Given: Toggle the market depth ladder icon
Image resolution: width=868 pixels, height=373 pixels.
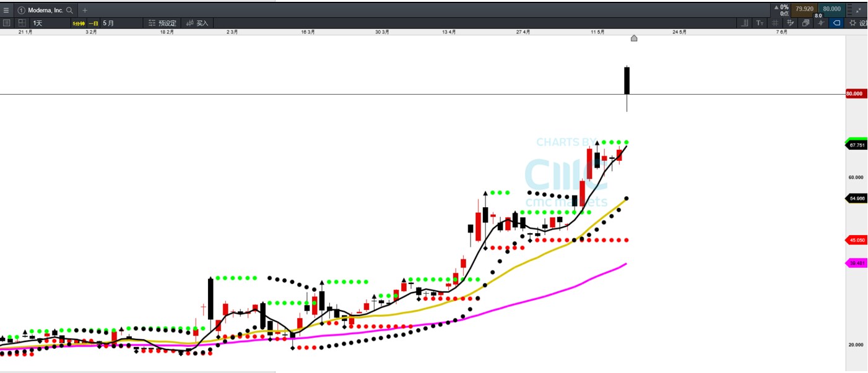Looking at the screenshot, I should [x=848, y=10].
